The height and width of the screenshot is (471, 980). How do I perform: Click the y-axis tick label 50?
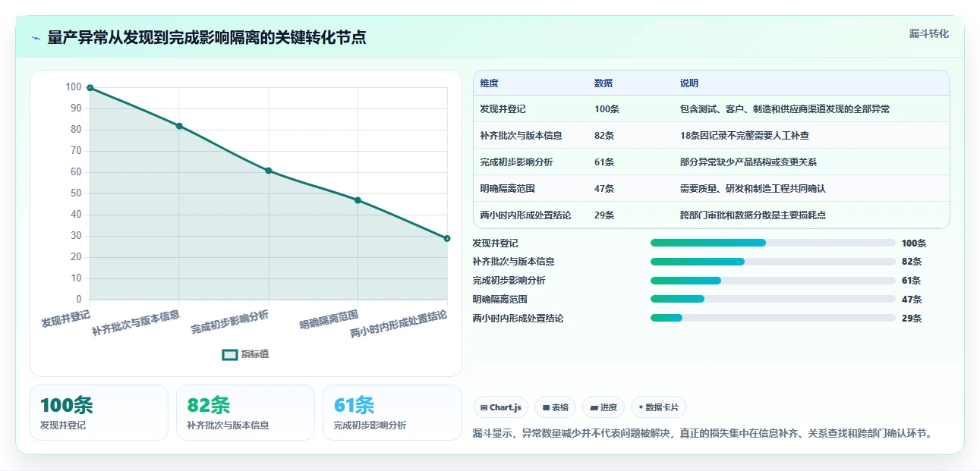(x=76, y=193)
